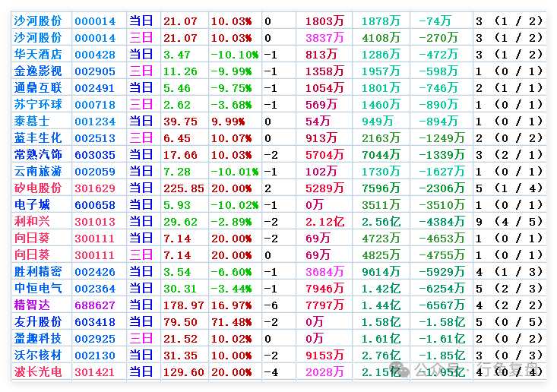
Task: Select the buy amount 2.12亿
Action: pos(324,222)
